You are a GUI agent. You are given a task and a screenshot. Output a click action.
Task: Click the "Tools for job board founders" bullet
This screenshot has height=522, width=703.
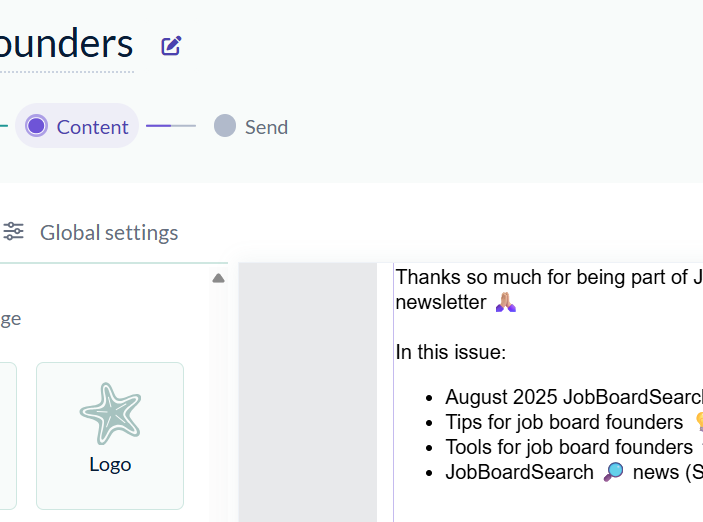[x=568, y=447]
